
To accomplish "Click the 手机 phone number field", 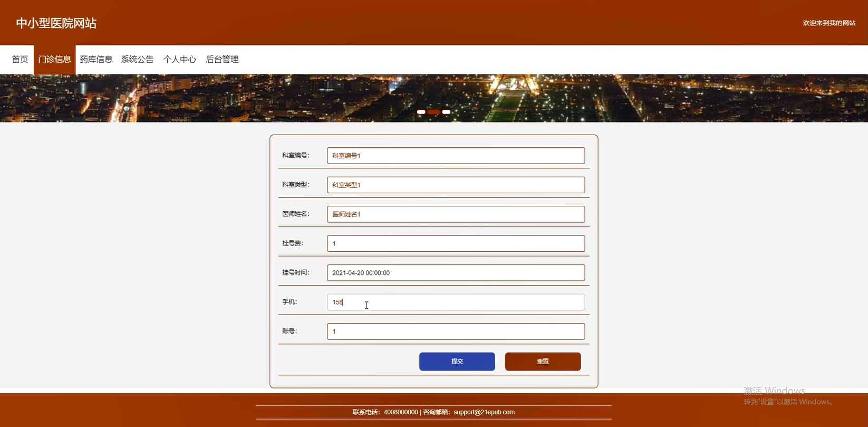I will 456,302.
